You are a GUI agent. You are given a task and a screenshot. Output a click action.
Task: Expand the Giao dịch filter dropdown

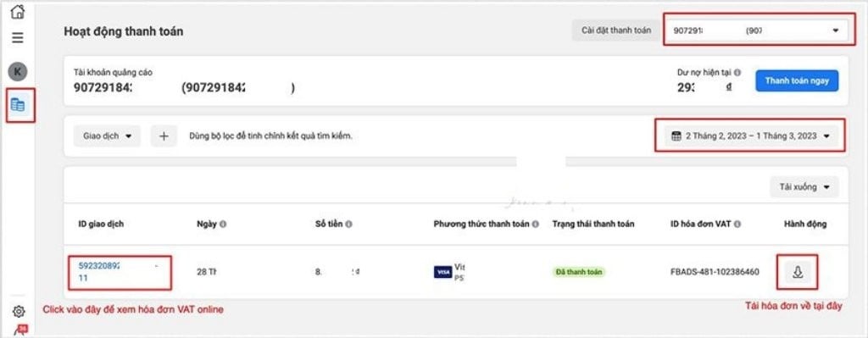click(x=108, y=136)
